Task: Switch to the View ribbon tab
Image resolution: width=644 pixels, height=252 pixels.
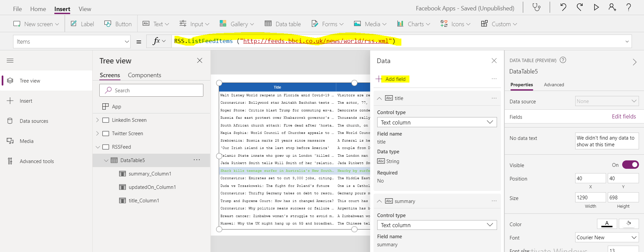Action: point(85,9)
